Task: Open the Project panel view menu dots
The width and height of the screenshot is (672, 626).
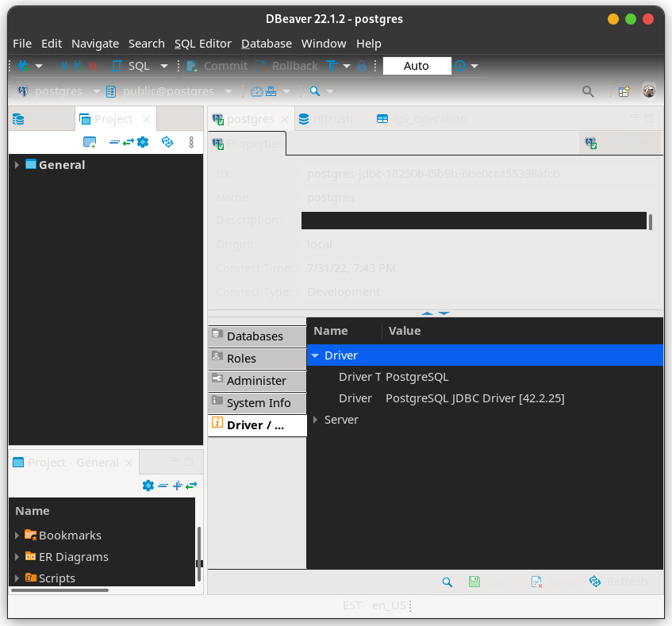Action: coord(191,142)
